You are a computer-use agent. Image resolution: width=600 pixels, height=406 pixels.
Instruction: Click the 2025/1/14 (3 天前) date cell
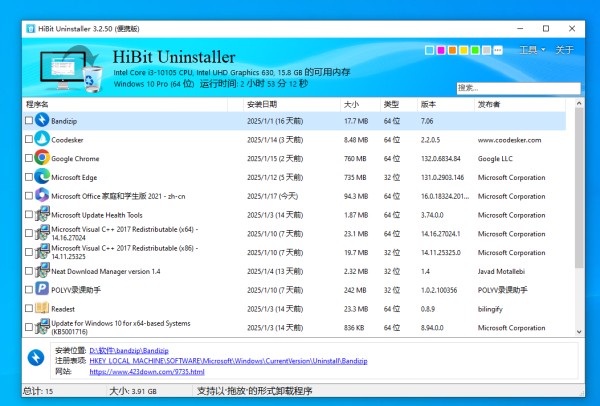275,140
